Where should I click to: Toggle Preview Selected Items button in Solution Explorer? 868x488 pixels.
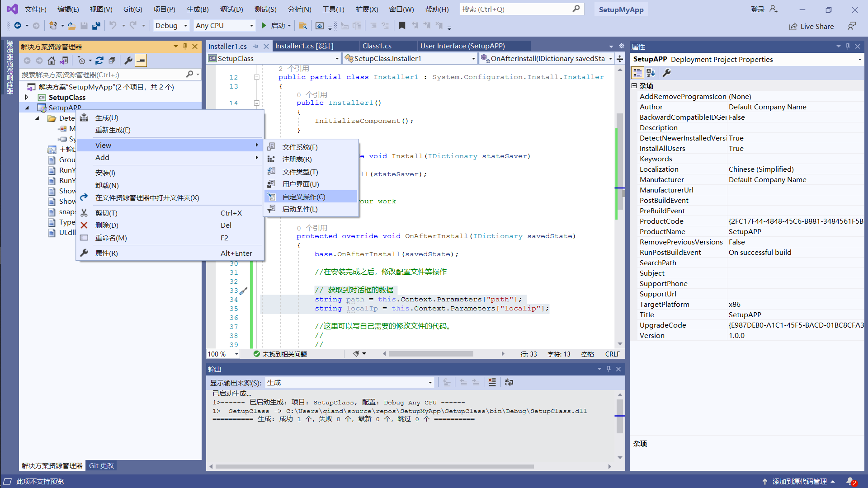(141, 61)
